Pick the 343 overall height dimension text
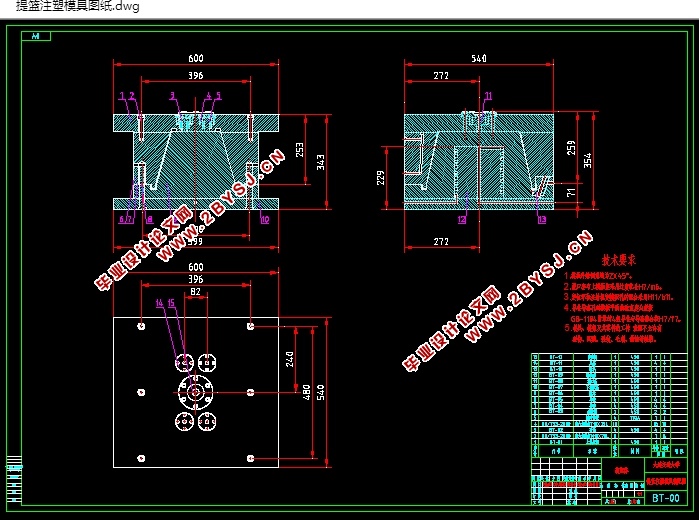The image size is (699, 520). 321,162
